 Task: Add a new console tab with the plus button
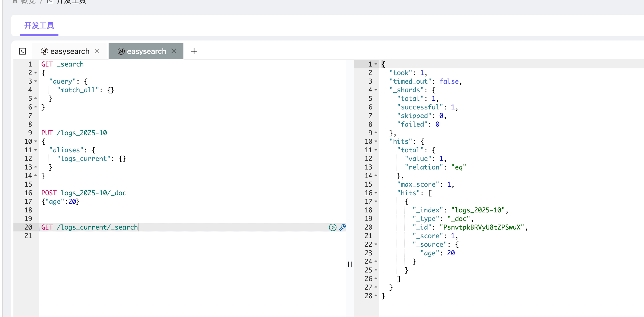[x=194, y=51]
